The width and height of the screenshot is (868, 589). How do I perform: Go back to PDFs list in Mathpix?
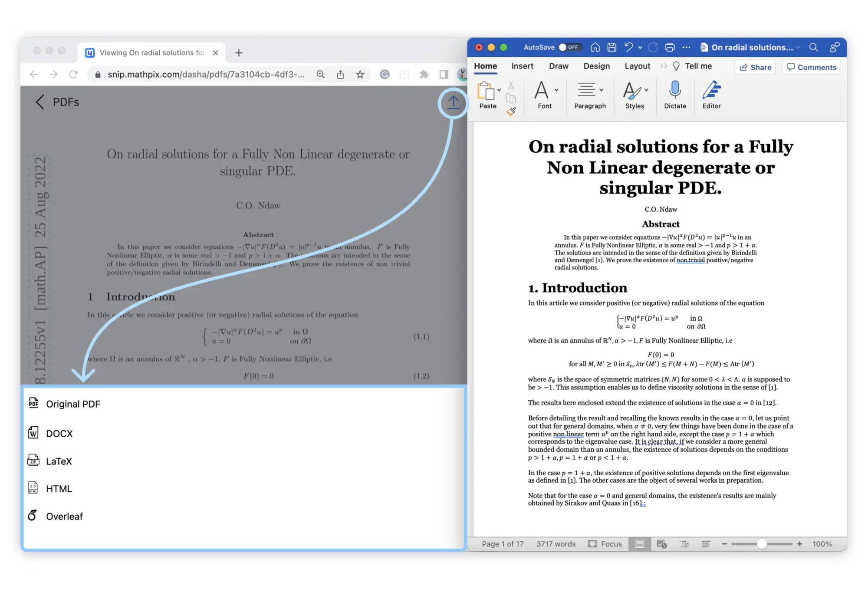click(x=56, y=102)
